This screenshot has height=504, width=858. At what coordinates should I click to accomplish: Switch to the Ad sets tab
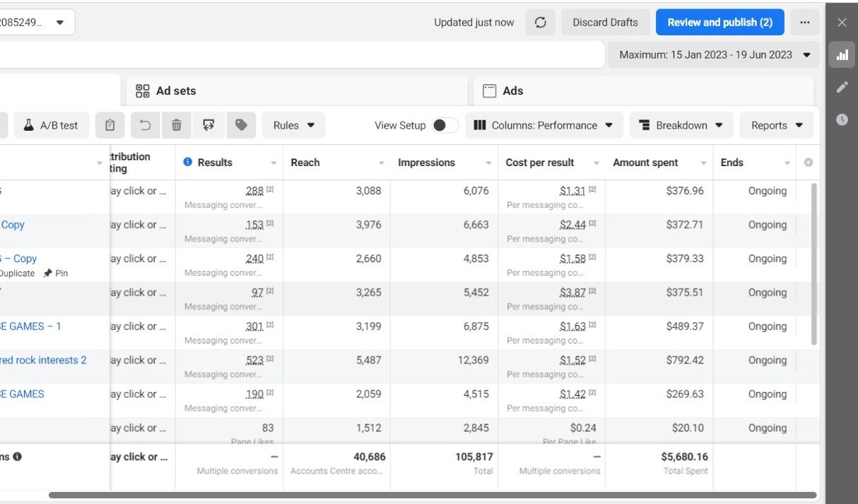(x=176, y=90)
